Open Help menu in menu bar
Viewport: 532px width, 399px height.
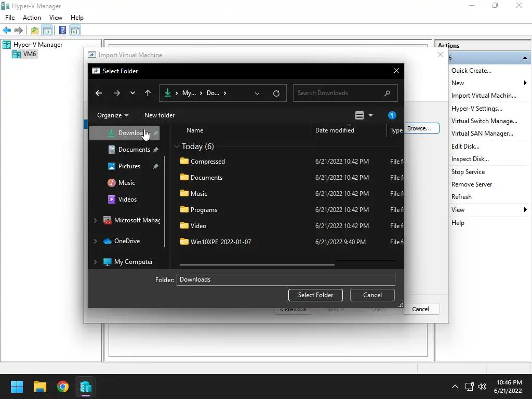tap(77, 18)
